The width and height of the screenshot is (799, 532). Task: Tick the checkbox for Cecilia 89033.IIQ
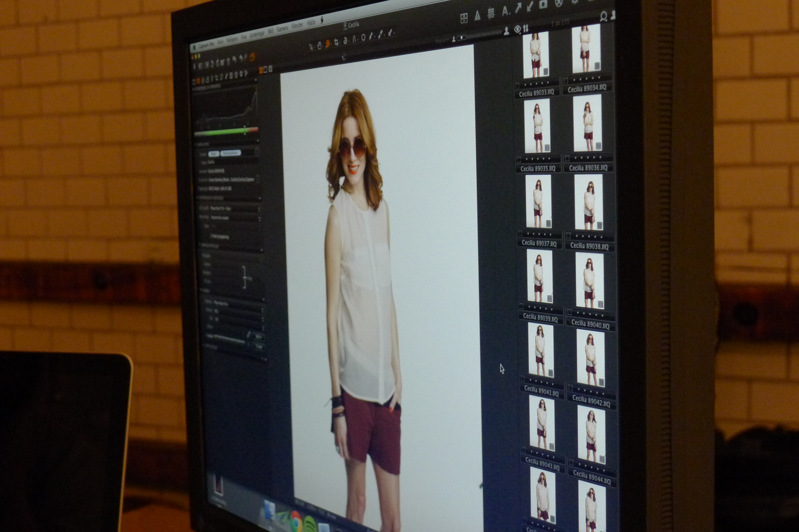517,85
